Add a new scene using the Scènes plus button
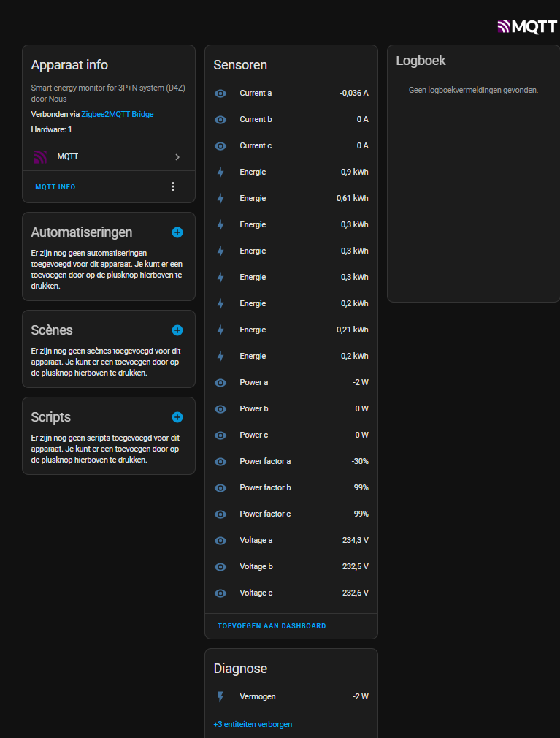This screenshot has height=738, width=560. [x=177, y=330]
